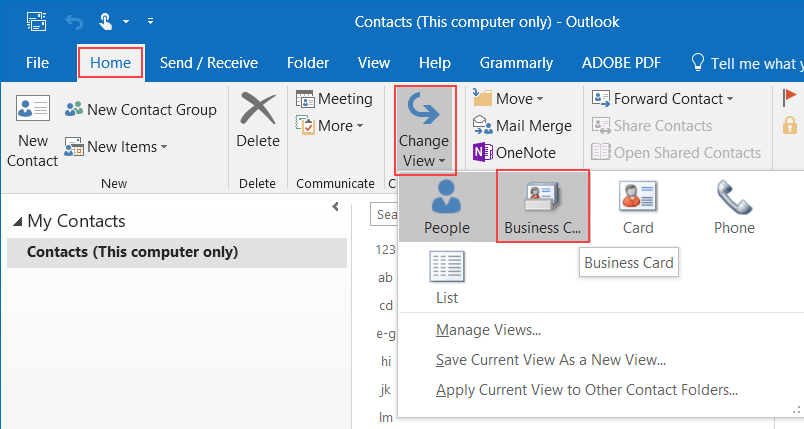Open Forward Contact dropdown
804x429 pixels.
point(662,98)
